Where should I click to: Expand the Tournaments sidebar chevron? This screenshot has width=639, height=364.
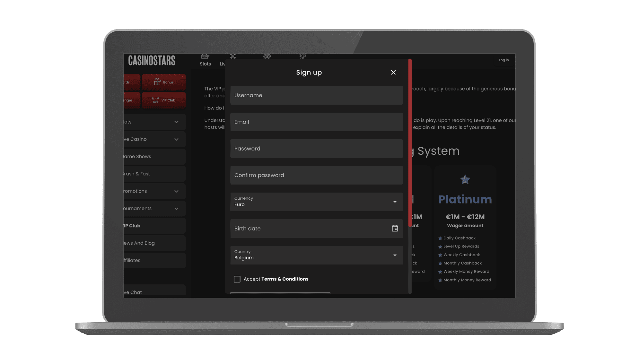tap(176, 209)
